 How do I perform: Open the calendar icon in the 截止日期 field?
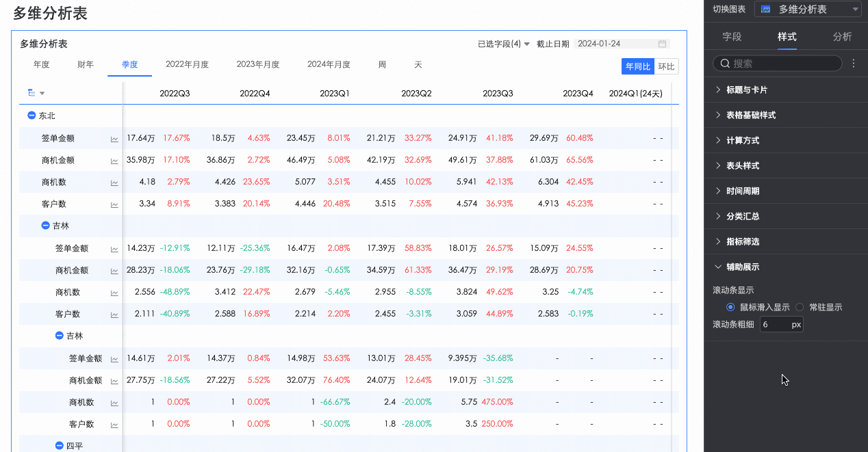(662, 44)
